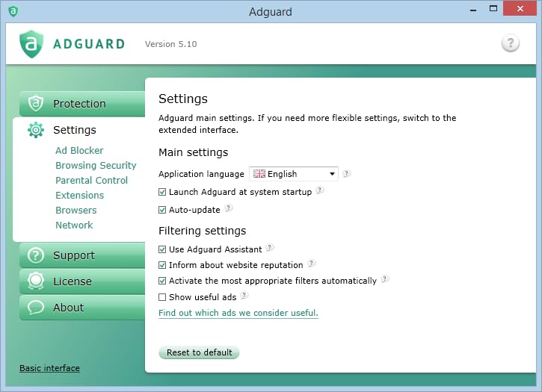542x392 pixels.
Task: Open Network settings
Action: click(74, 225)
